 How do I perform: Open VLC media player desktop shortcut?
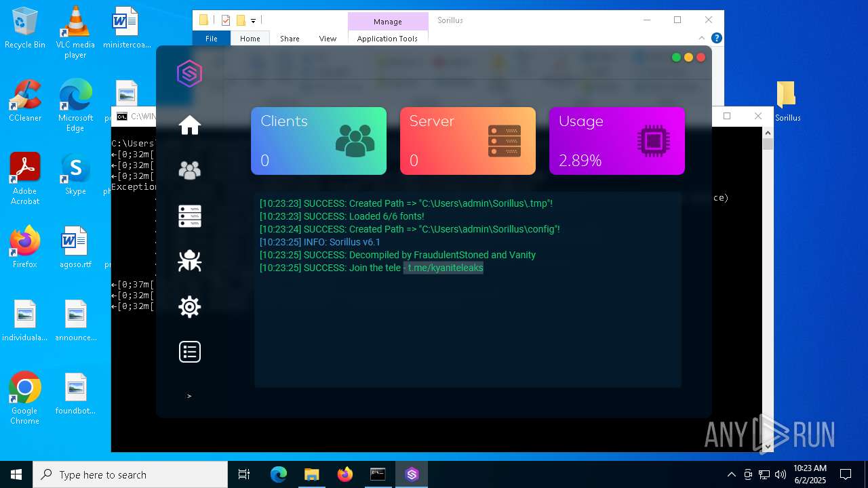pyautogui.click(x=75, y=33)
